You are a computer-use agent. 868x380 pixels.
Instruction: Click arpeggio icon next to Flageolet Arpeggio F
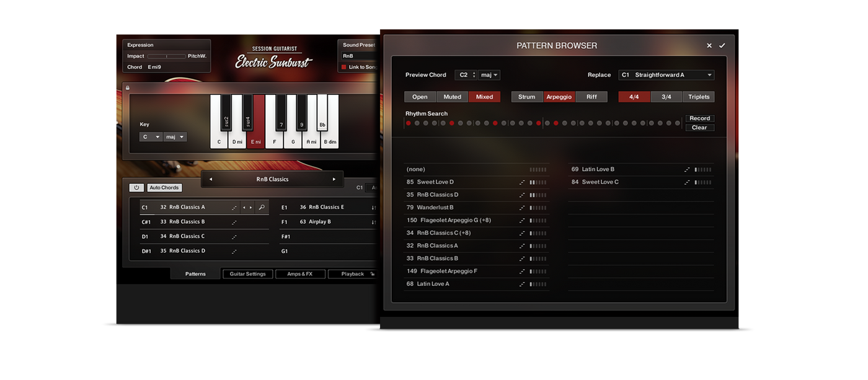pyautogui.click(x=522, y=272)
